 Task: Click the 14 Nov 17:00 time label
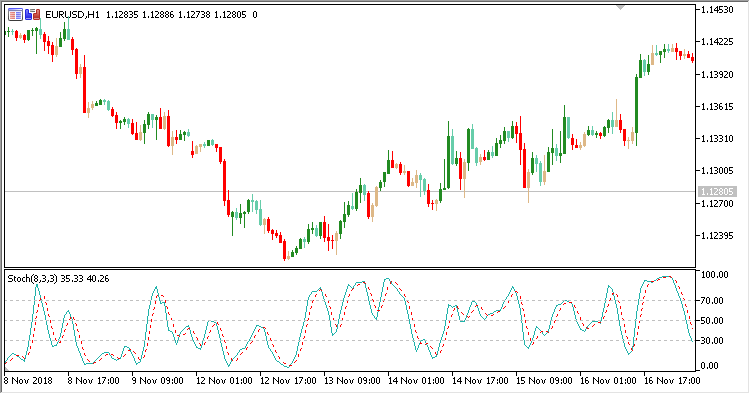(x=480, y=381)
